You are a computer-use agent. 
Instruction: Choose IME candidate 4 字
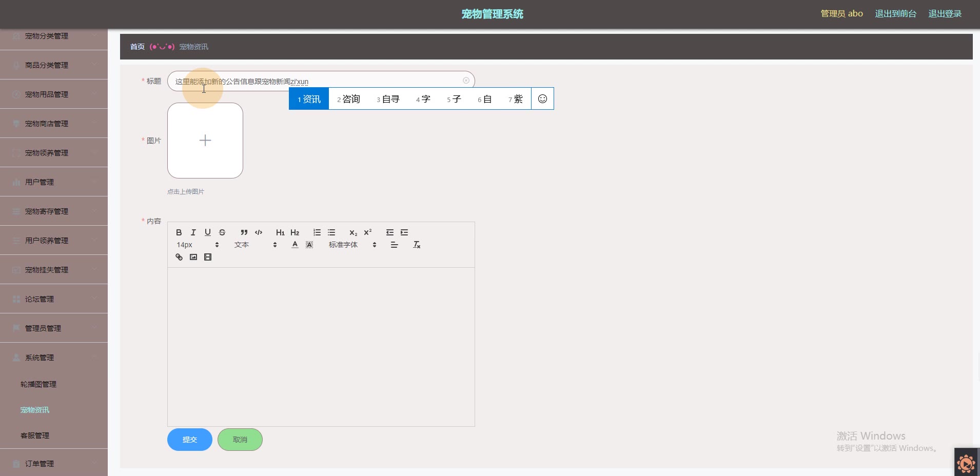pos(423,99)
